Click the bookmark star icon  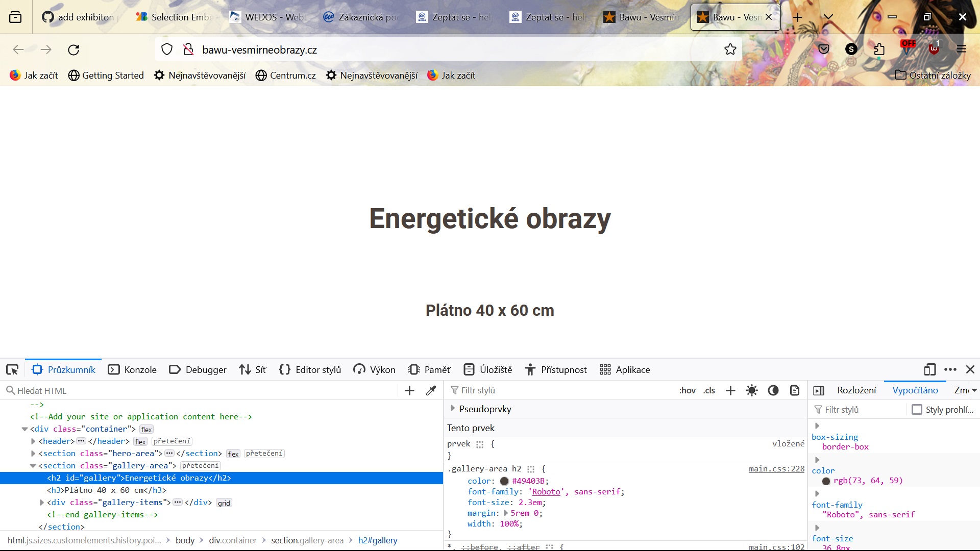coord(730,49)
